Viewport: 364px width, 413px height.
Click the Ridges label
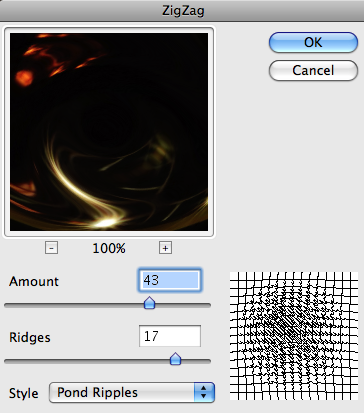pyautogui.click(x=30, y=337)
